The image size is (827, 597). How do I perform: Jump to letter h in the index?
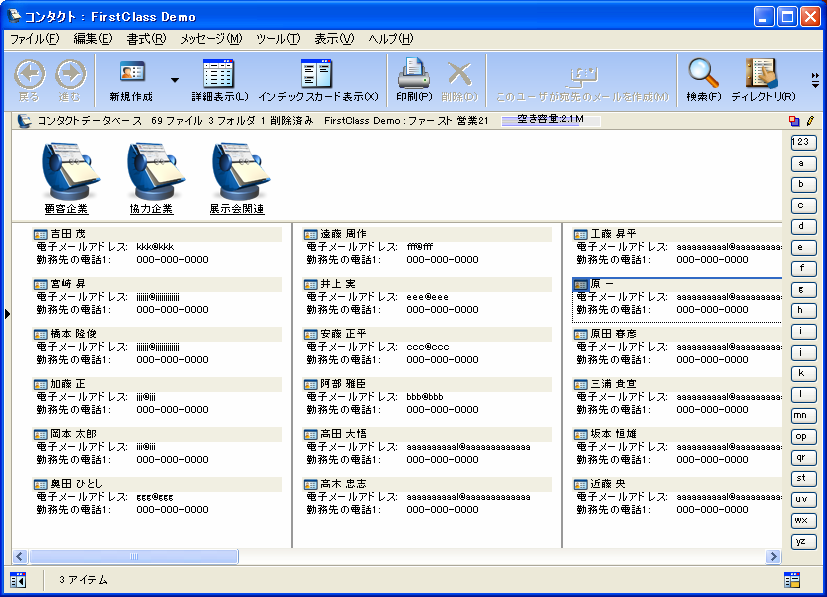[803, 310]
